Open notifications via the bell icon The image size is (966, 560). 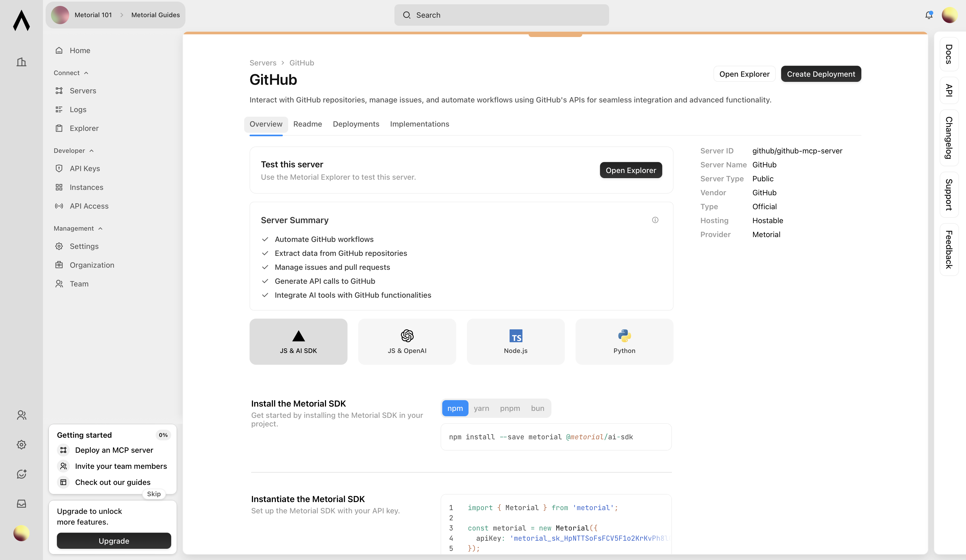[x=929, y=15]
